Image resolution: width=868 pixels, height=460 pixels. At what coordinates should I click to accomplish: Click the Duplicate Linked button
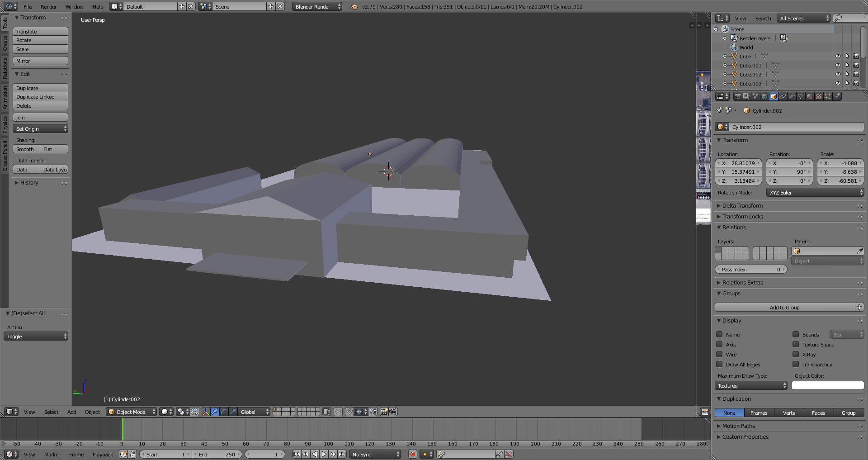[40, 97]
